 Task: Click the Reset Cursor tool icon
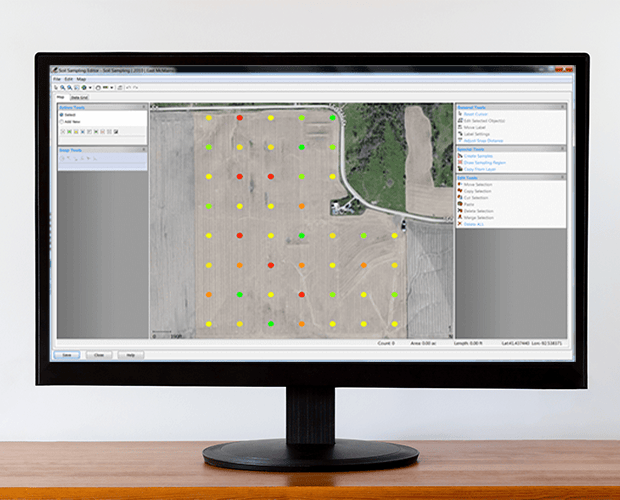tap(460, 114)
